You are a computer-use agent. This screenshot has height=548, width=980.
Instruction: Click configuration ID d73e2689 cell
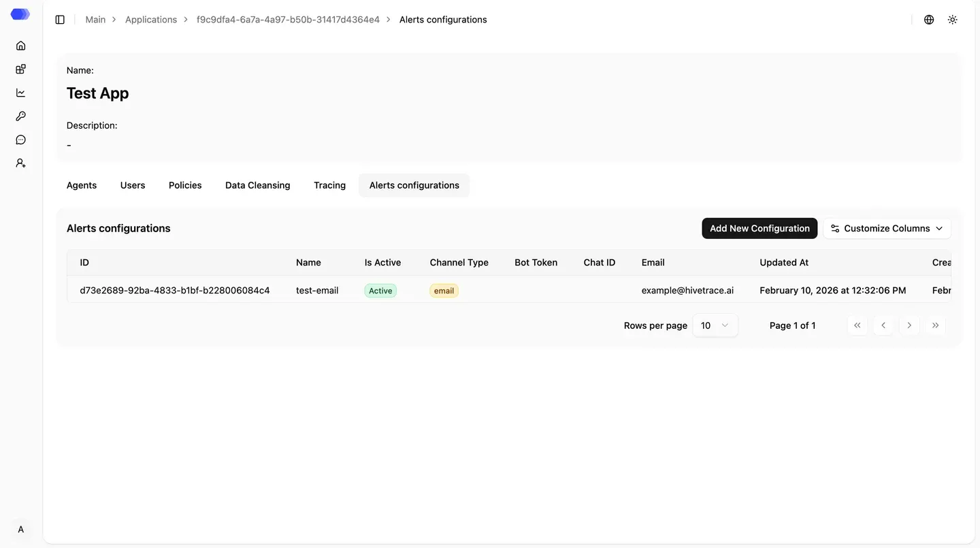(x=175, y=290)
